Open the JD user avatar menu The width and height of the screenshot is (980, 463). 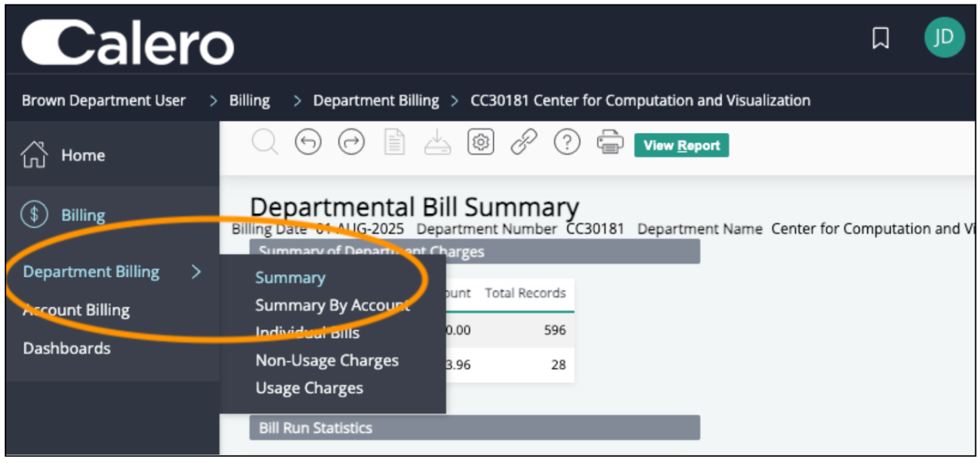coord(944,37)
